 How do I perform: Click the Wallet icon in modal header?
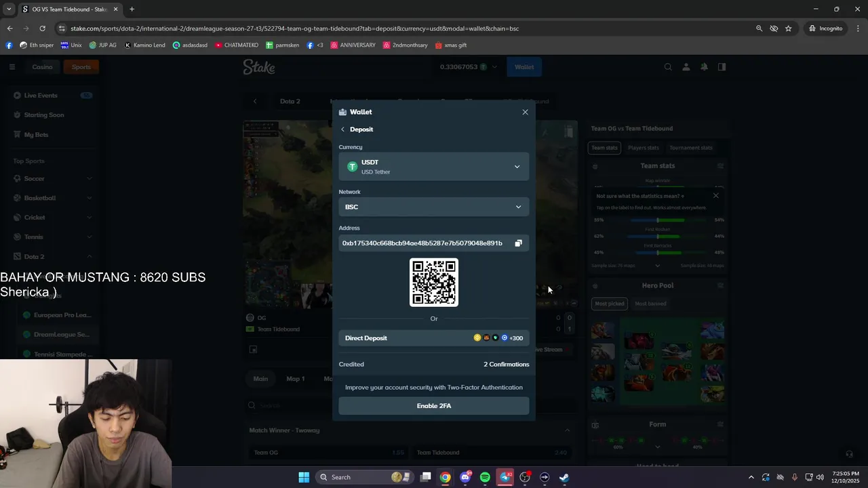pos(342,113)
